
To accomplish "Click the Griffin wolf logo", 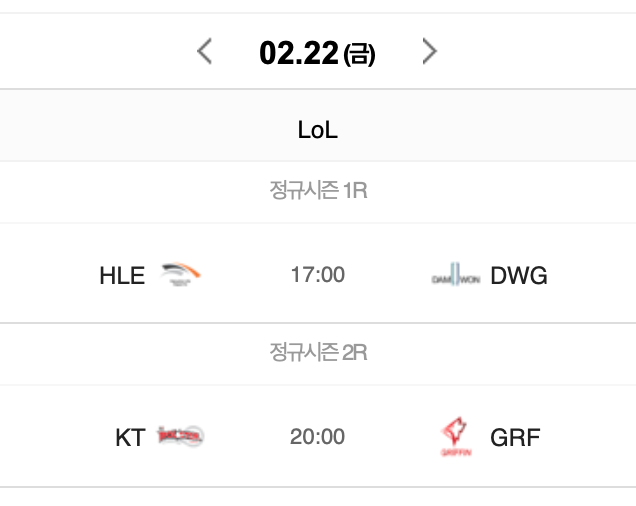I will (456, 437).
